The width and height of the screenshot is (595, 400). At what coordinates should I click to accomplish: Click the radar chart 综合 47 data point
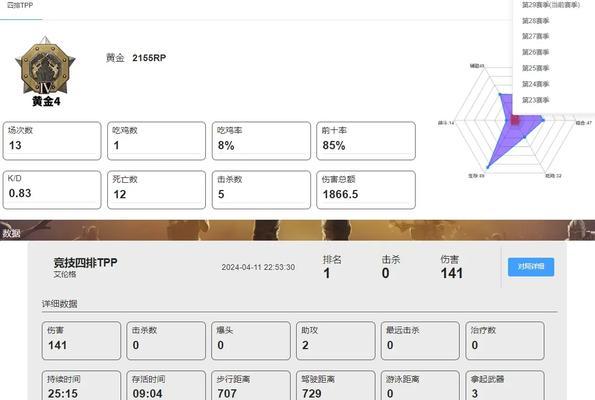(543, 120)
